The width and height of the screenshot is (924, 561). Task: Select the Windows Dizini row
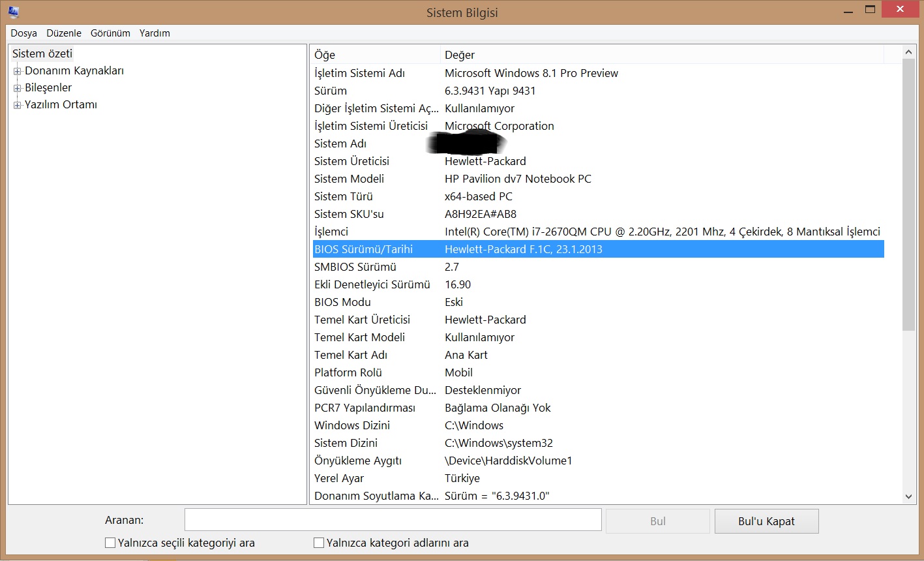pyautogui.click(x=599, y=425)
